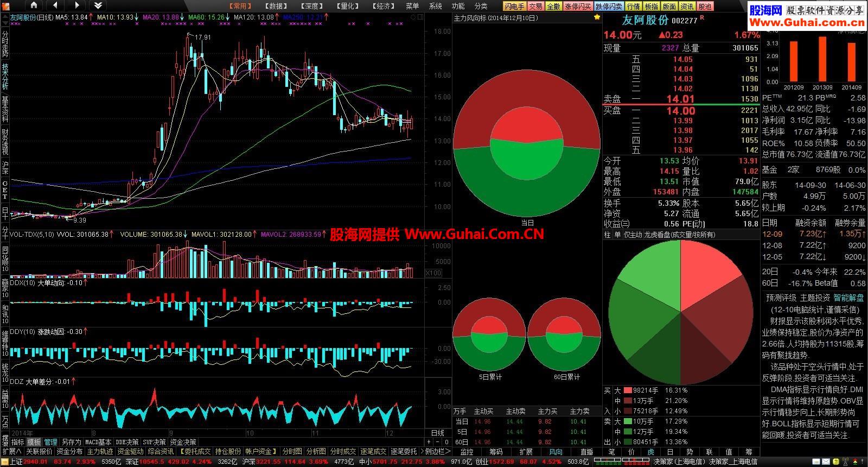The image size is (868, 467).
Task: Click the yellow star favorite icon
Action: (597, 17)
